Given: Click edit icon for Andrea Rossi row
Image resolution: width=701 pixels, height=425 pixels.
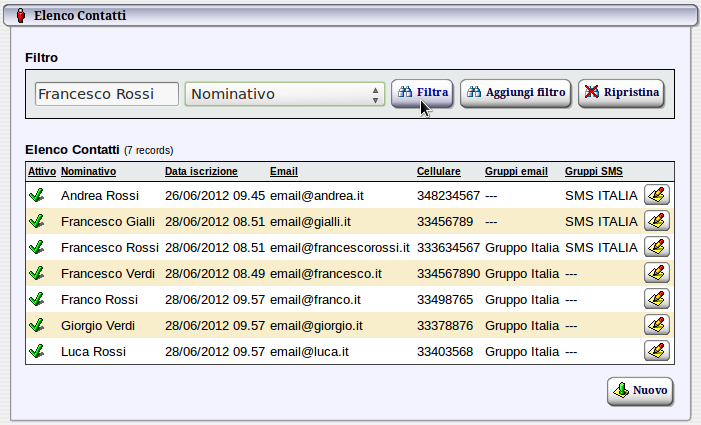Looking at the screenshot, I should 656,195.
